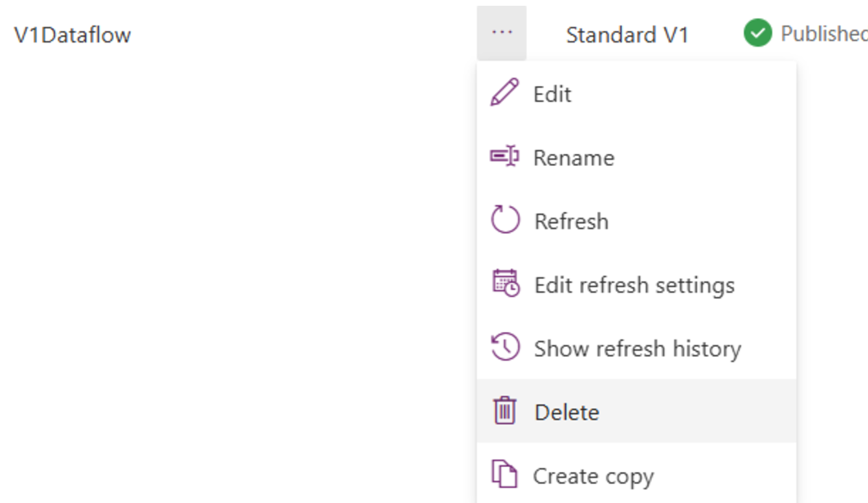Open the ellipsis more options menu
Viewport: 868px width, 503px height.
click(x=502, y=34)
